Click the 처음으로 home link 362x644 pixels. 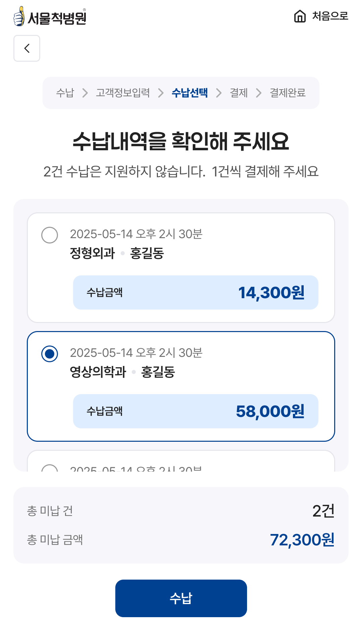pyautogui.click(x=330, y=16)
